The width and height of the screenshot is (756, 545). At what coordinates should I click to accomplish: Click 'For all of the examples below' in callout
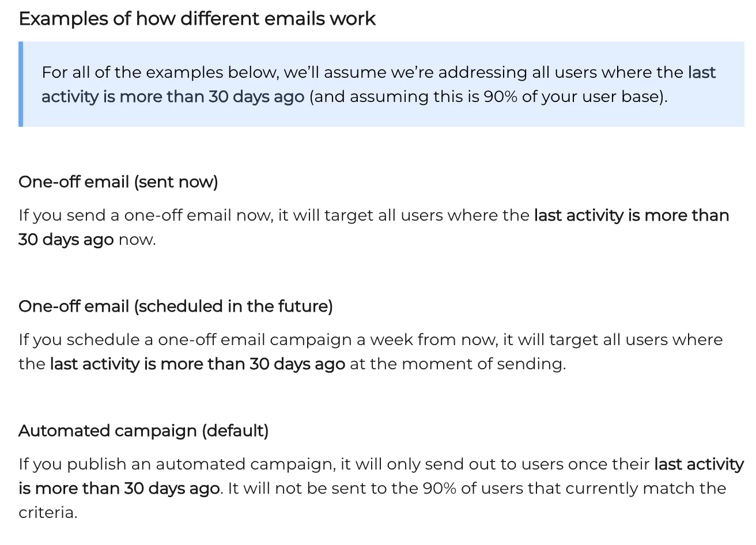[160, 72]
